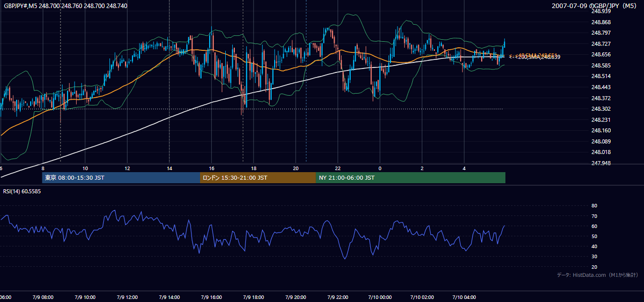The height and width of the screenshot is (302, 644).
Task: Click the RSI(14) 60.5585 indicator label
Action: [22, 191]
